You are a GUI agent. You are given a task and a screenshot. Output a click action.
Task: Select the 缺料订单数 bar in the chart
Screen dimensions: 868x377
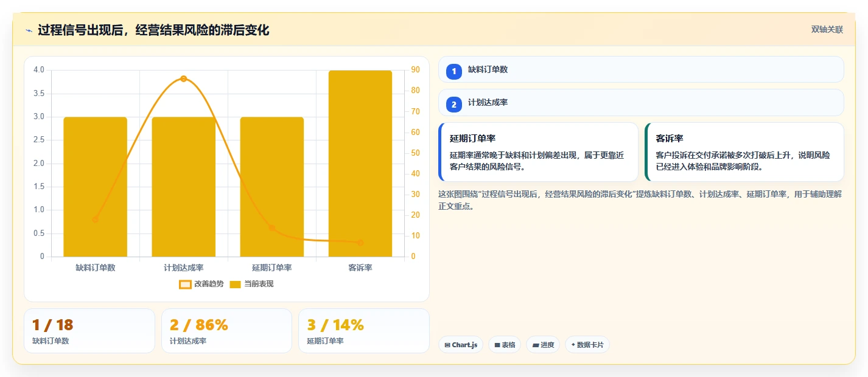click(96, 187)
